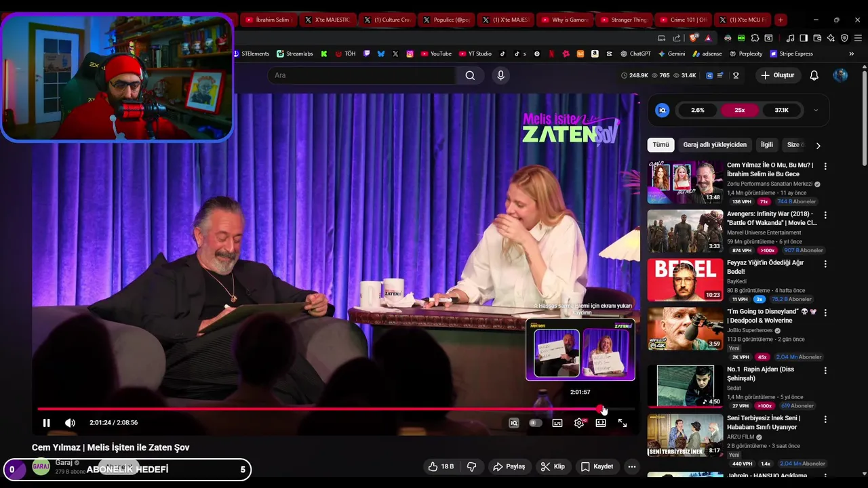The image size is (868, 488).
Task: Open the Garaj channel name link
Action: click(x=64, y=462)
